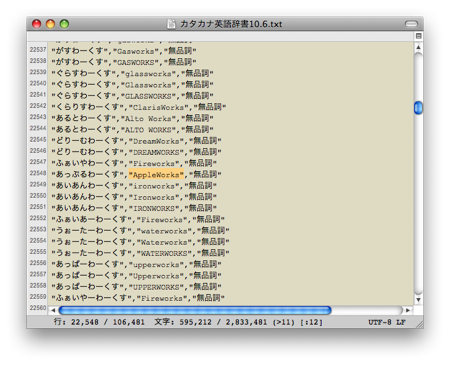Click the word "ClarisWorks"

[158, 108]
